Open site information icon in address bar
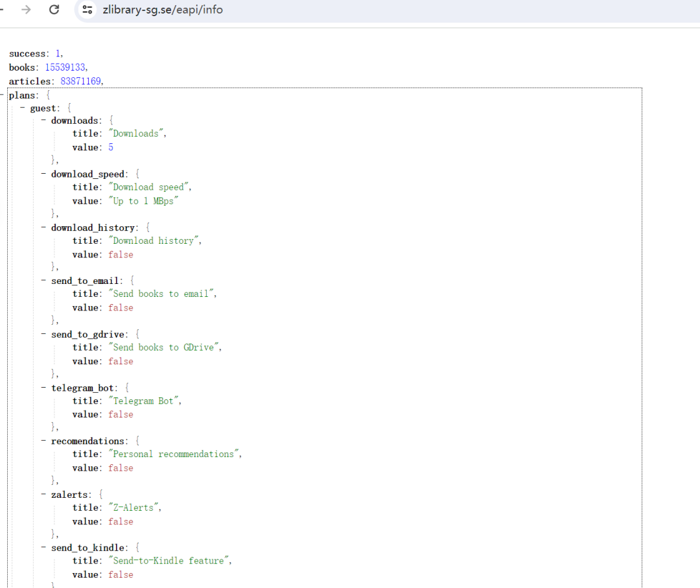This screenshot has width=700, height=588. [87, 9]
